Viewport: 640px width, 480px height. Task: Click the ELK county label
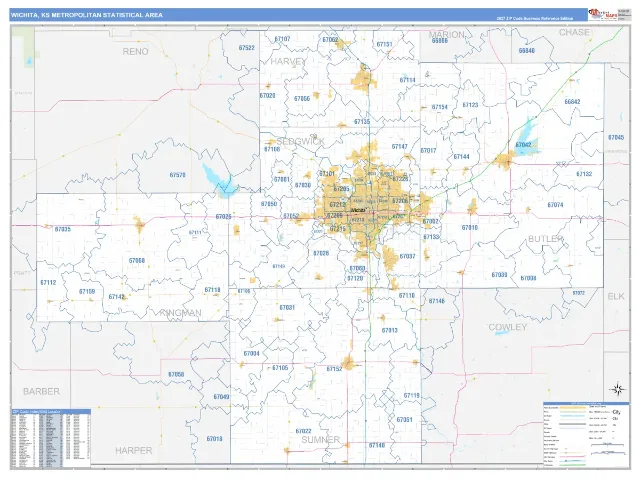click(616, 296)
